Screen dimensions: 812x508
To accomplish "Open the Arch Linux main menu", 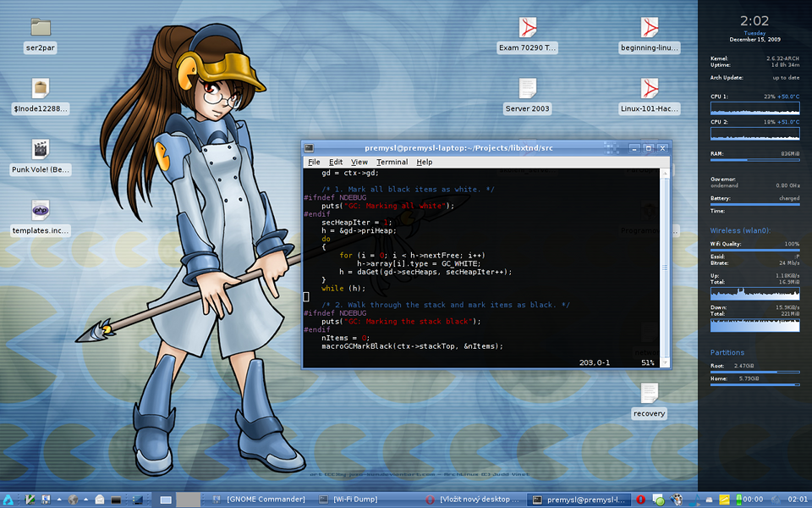I will (x=8, y=500).
